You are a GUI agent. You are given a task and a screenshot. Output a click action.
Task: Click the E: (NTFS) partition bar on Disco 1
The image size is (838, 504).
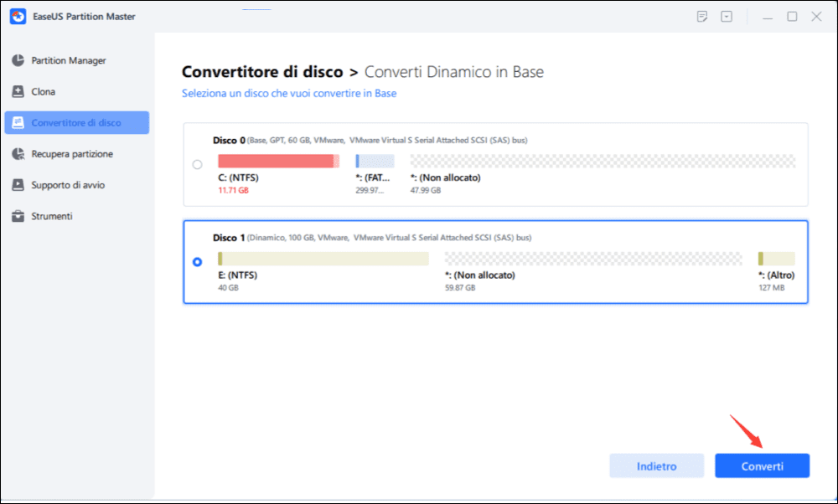pos(323,259)
